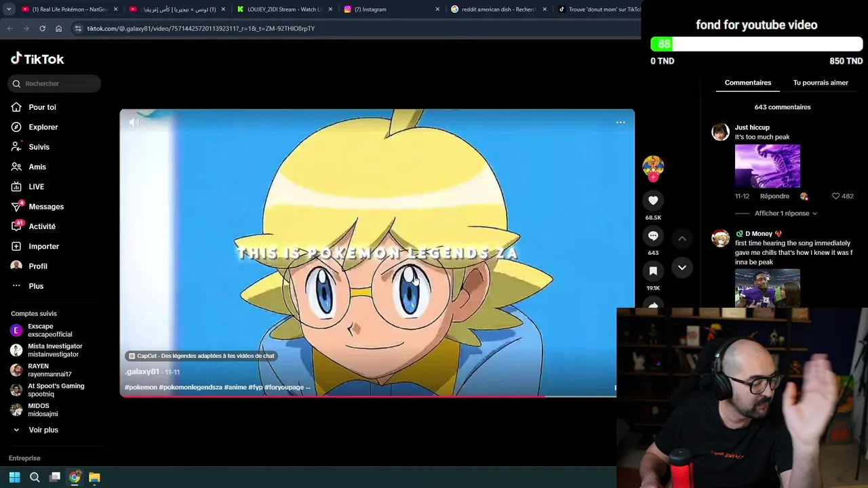Open video options three-dots menu

click(x=620, y=122)
